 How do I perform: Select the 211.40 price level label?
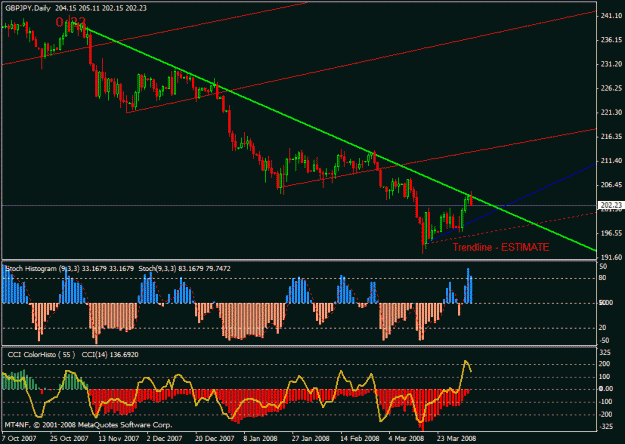(611, 161)
